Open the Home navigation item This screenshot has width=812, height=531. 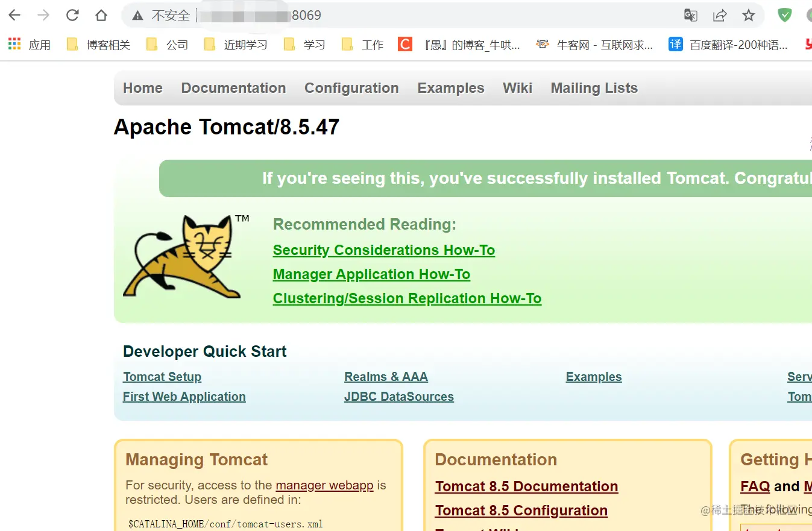[x=143, y=88]
